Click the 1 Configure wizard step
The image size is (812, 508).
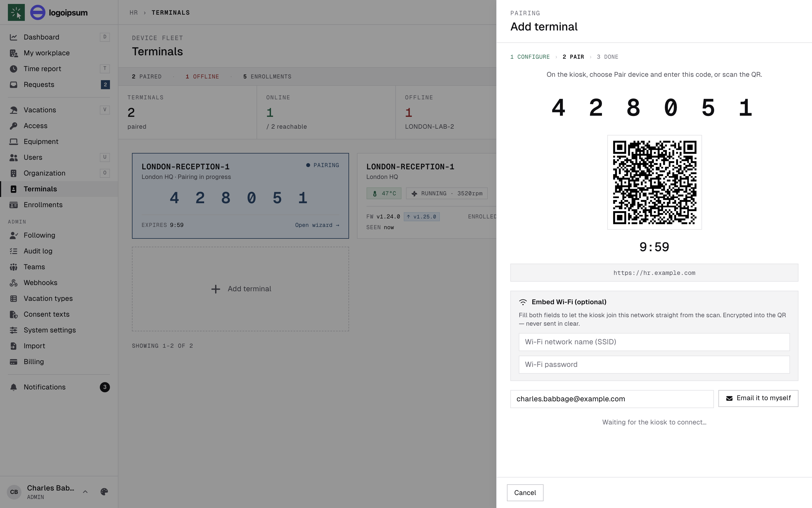[x=530, y=57]
